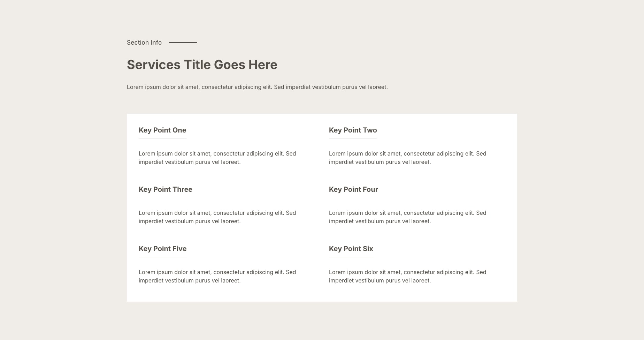Click the underline under Key Point Three
The width and height of the screenshot is (644, 340).
[166, 198]
